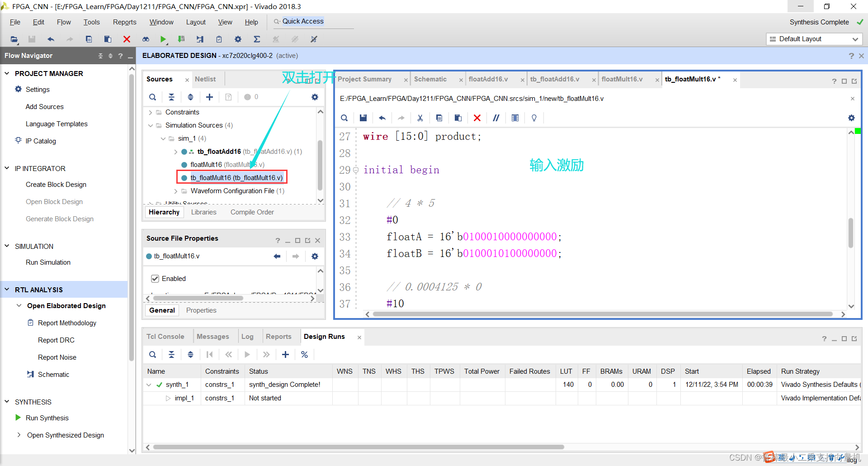Viewport: 868px width, 466px height.
Task: Search in the text editor
Action: (x=344, y=118)
